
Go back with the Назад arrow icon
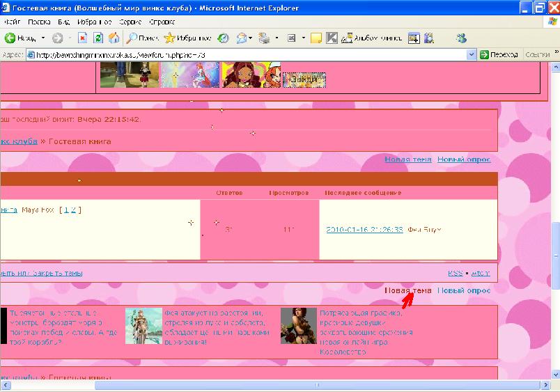point(10,38)
